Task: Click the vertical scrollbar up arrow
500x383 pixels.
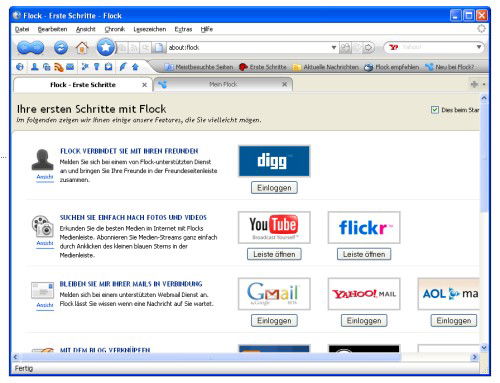Action: pos(484,98)
